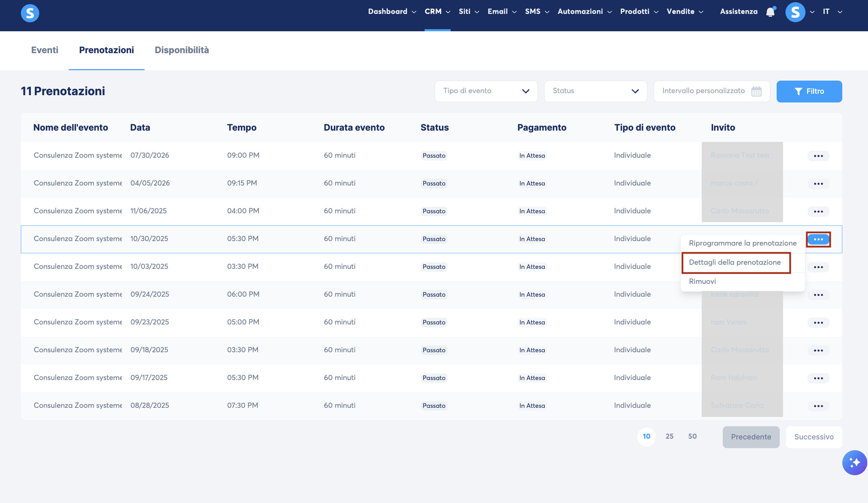Viewport: 868px width, 503px height.
Task: Click the time 09:15 PM
Action: click(x=242, y=183)
